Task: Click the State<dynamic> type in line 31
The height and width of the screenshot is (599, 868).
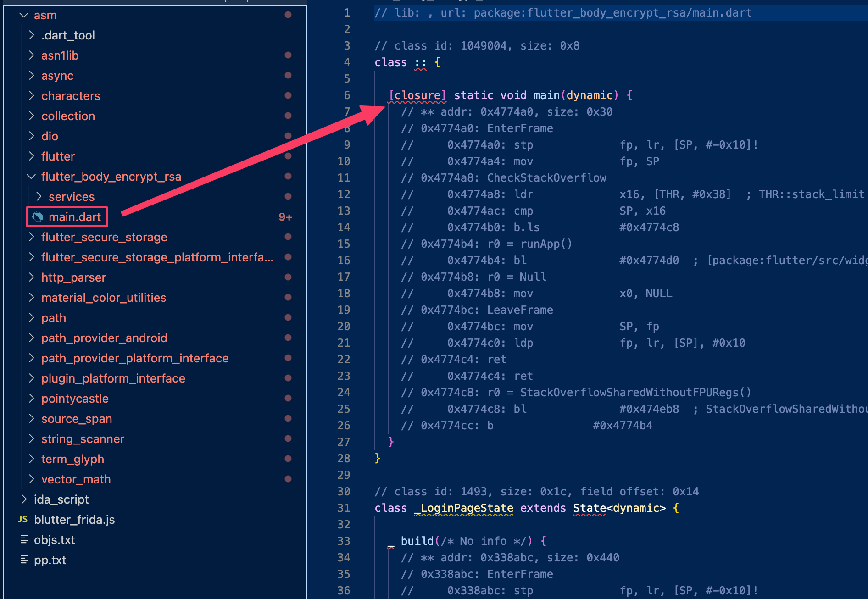Action: [x=619, y=508]
